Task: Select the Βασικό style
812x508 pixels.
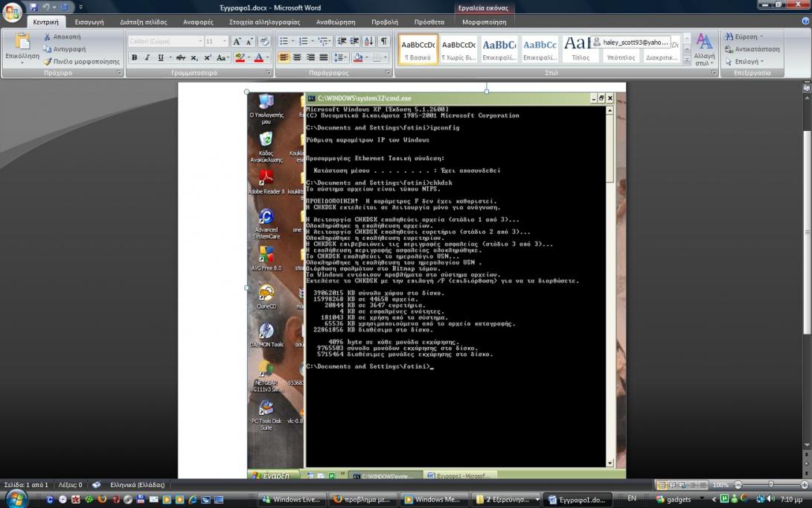Action: coord(418,50)
